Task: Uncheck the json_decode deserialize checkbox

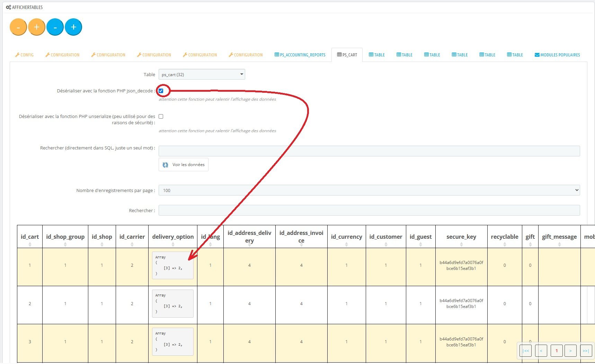Action: click(x=161, y=91)
